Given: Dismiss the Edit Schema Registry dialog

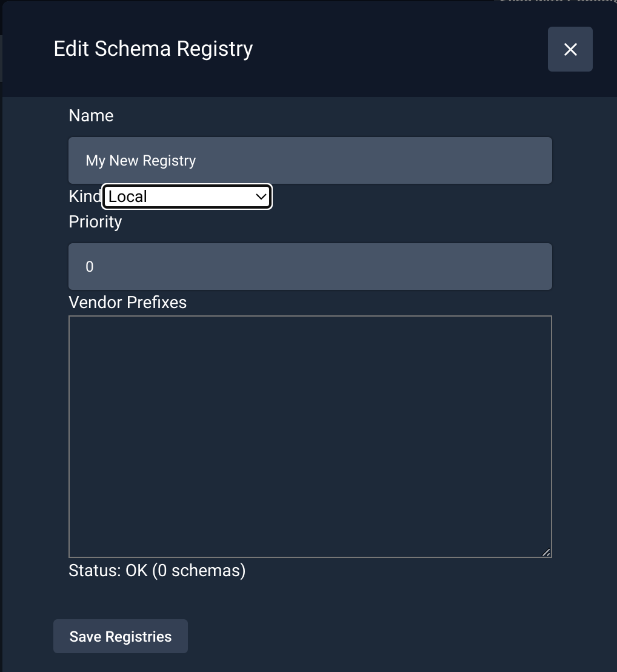Looking at the screenshot, I should (x=570, y=49).
